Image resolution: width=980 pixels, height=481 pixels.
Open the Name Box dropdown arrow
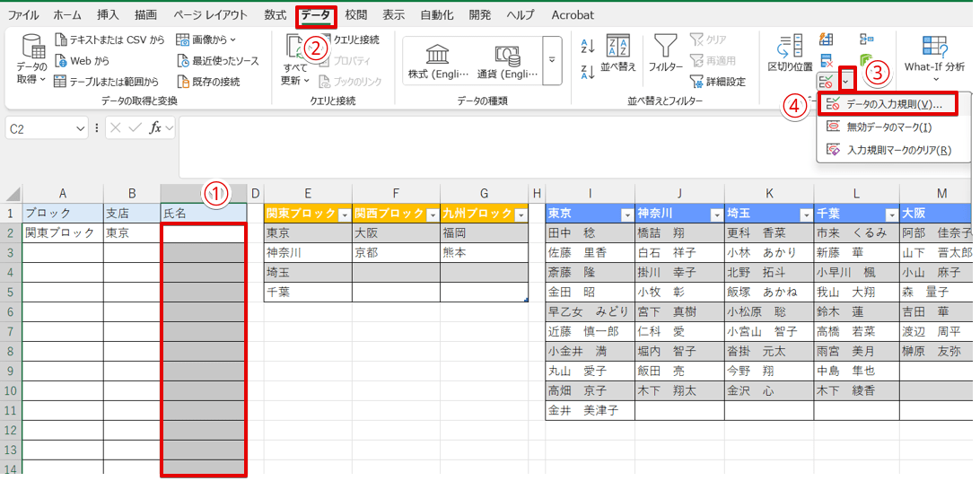pyautogui.click(x=82, y=127)
